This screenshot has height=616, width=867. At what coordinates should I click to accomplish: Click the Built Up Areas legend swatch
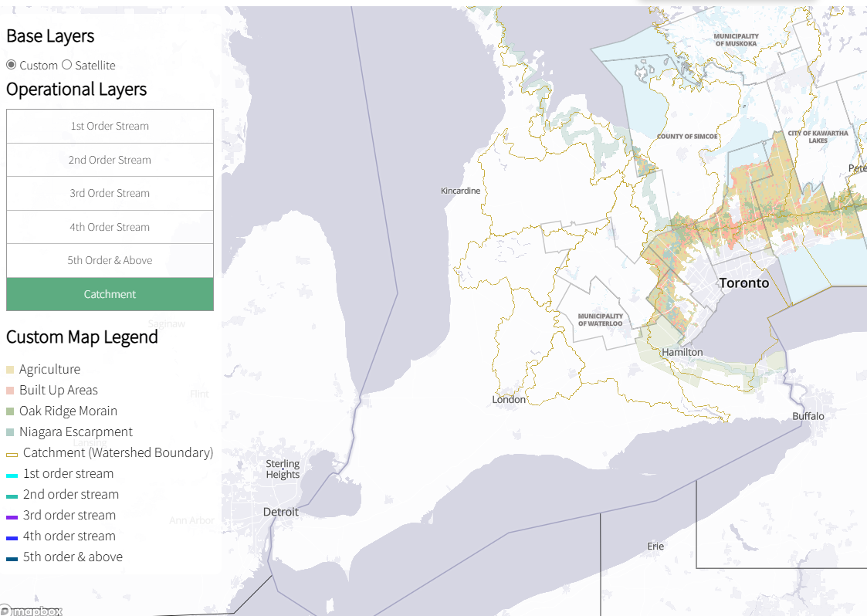(x=10, y=391)
